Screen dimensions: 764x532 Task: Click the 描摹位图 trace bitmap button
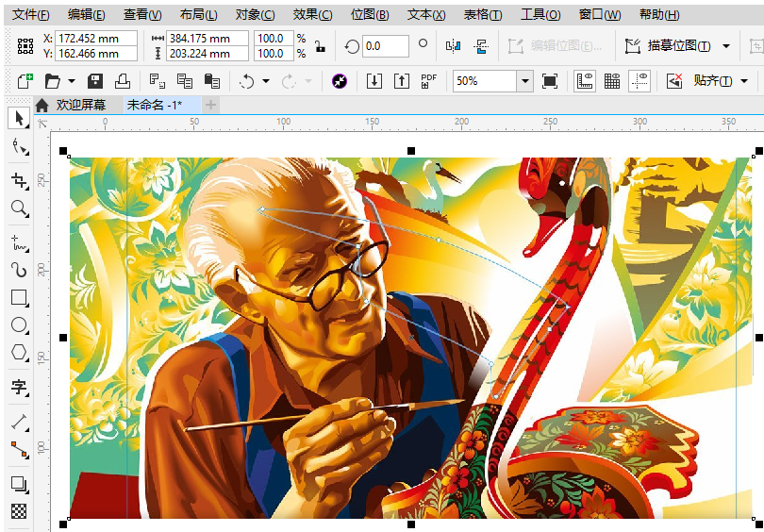pos(668,46)
